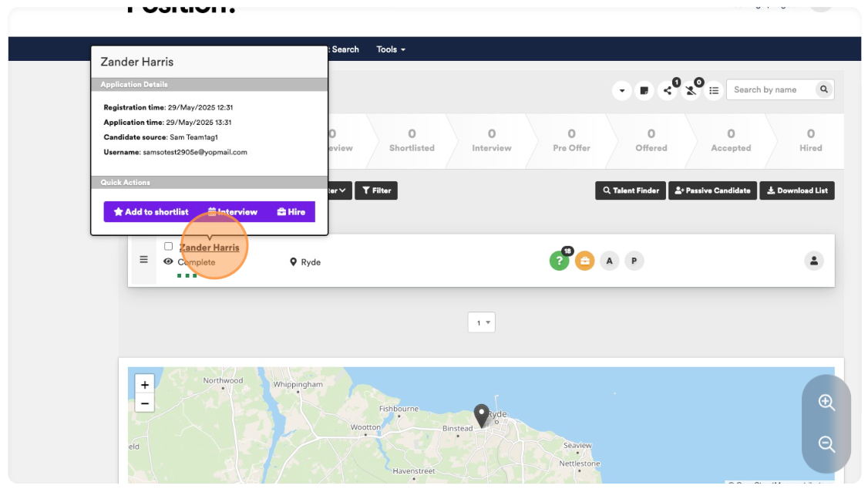Select the Pre Offer pipeline stage
868x489 pixels.
point(571,140)
